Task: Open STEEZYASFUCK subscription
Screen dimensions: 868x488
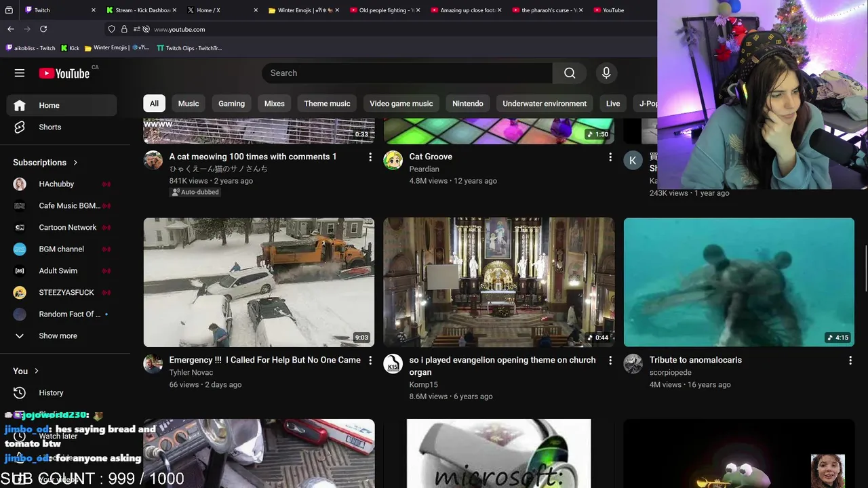Action: [62, 292]
